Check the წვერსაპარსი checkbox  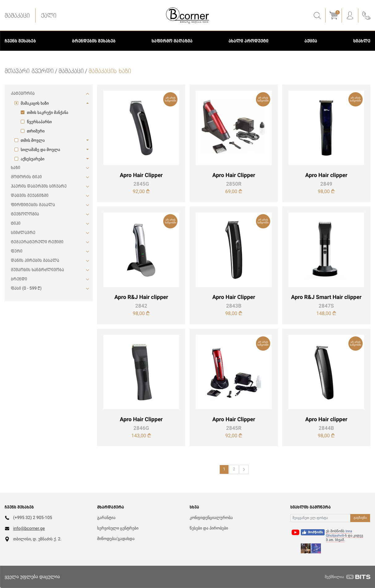(x=23, y=122)
